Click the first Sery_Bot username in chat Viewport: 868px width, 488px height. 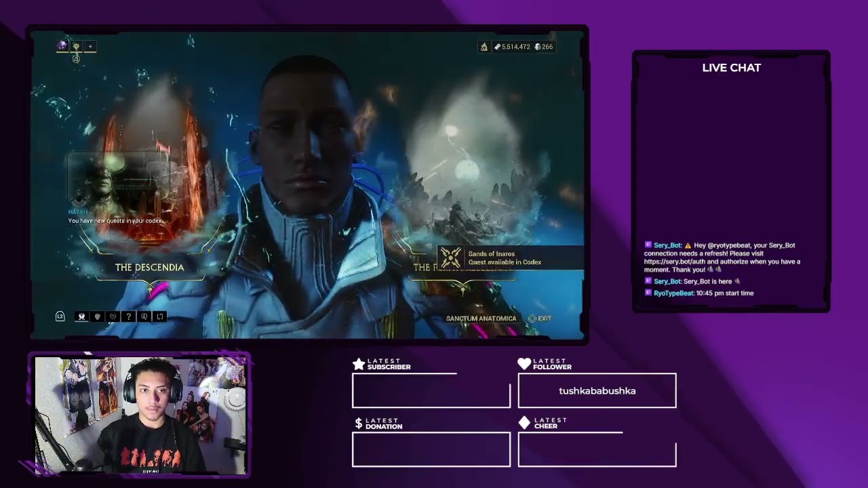point(668,245)
